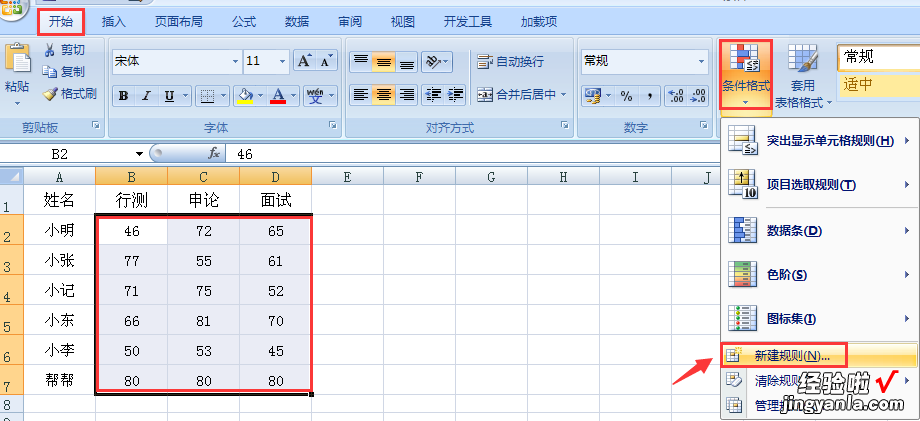This screenshot has height=421, width=920.
Task: Open Alignment group dialog launcher
Action: tap(565, 125)
